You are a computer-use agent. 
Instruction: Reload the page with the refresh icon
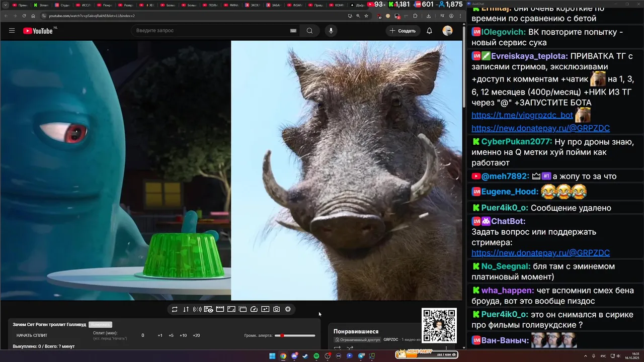pos(24,16)
